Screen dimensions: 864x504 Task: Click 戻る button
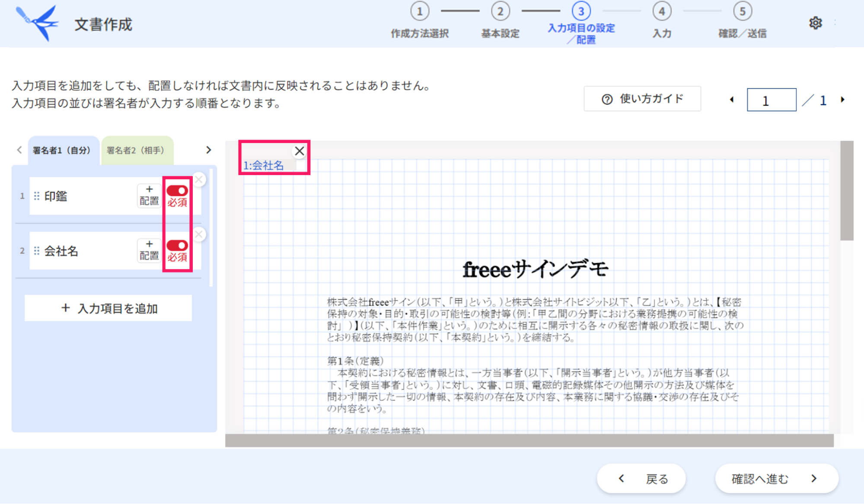[641, 478]
